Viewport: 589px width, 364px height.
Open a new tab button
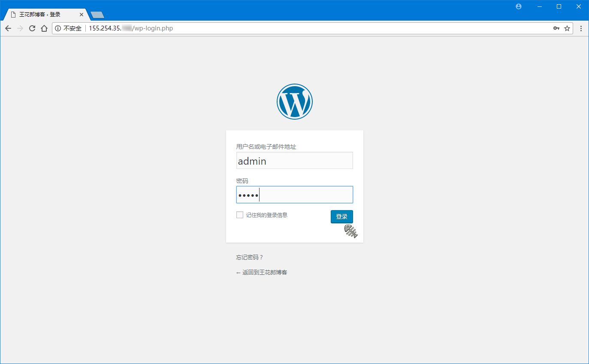(x=97, y=15)
